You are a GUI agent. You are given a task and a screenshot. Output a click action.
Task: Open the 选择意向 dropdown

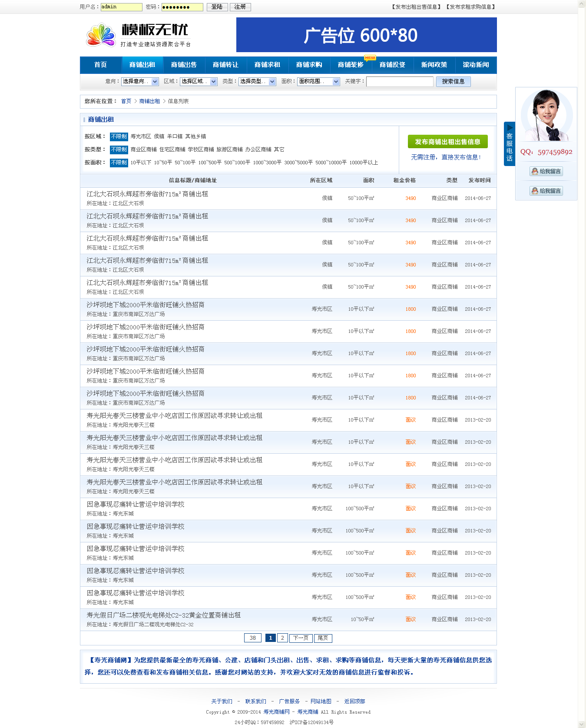click(140, 81)
